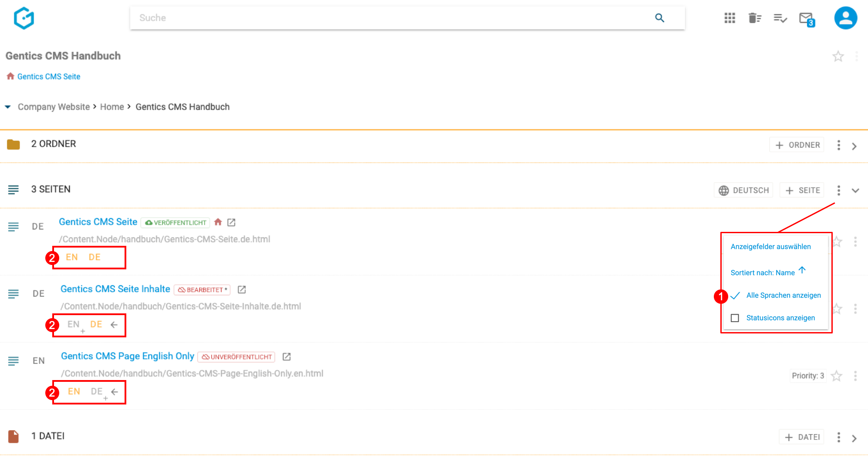Click the 3 SEITEN list icon
This screenshot has height=462, width=868.
[x=14, y=190]
